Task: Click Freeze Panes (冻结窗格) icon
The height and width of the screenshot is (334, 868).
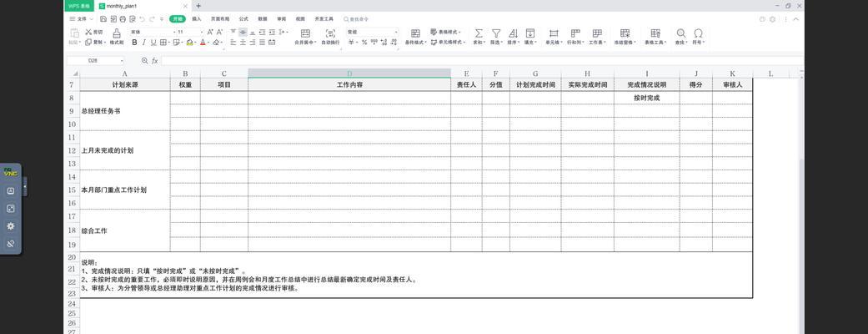Action: coord(625,33)
